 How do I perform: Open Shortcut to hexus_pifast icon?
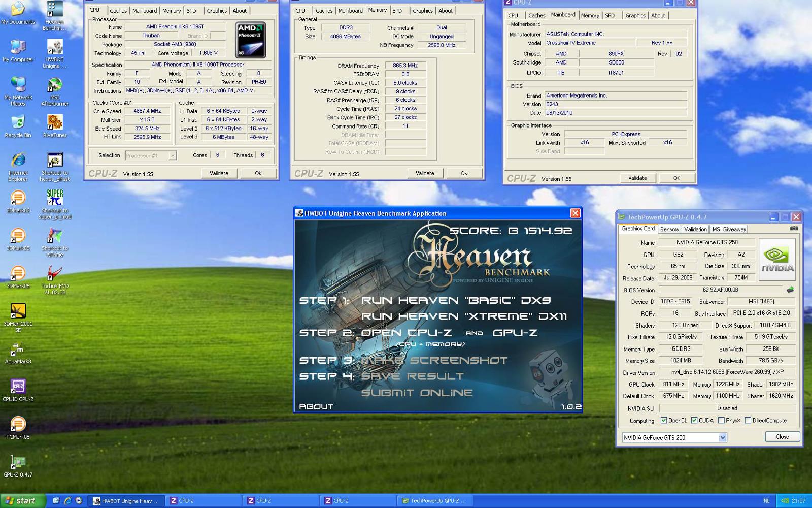[54, 167]
